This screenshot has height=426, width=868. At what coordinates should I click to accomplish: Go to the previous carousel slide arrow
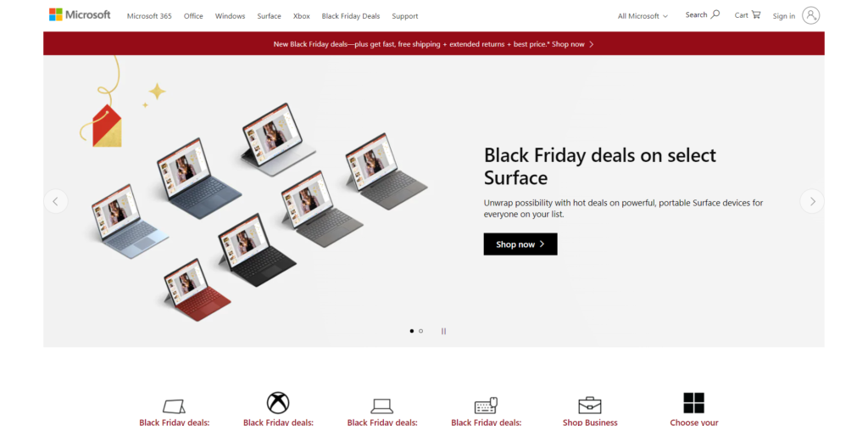tap(56, 201)
